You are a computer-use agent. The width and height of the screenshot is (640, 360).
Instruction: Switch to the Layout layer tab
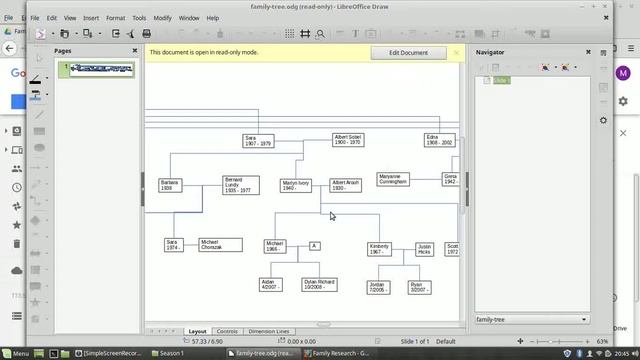tap(198, 331)
